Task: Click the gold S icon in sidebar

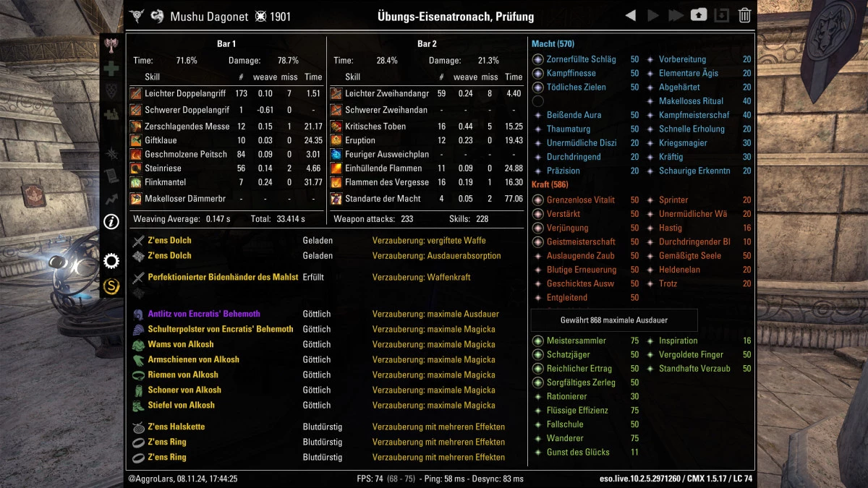Action: (x=111, y=286)
